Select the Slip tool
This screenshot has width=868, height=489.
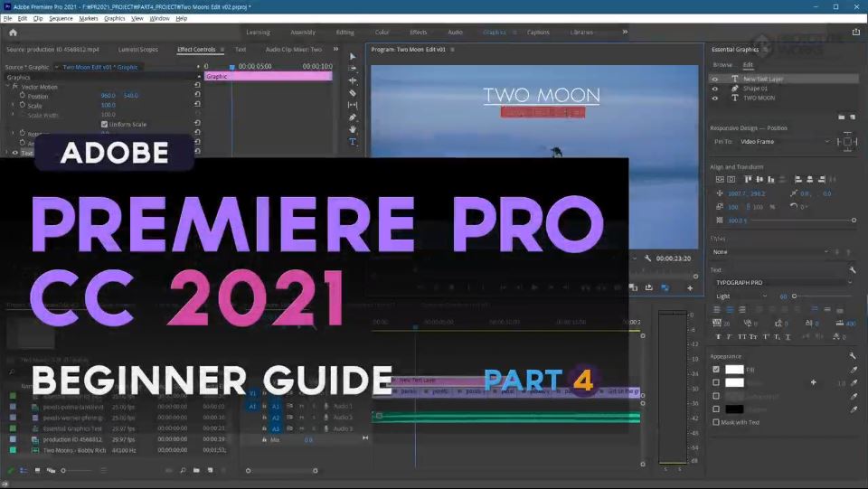[353, 105]
